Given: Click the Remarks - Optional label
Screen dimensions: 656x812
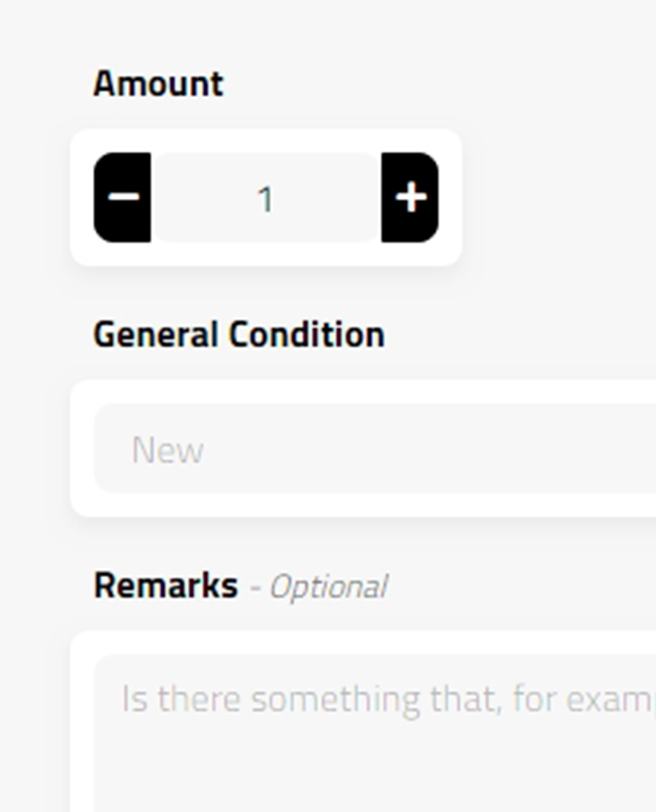Looking at the screenshot, I should click(242, 586).
